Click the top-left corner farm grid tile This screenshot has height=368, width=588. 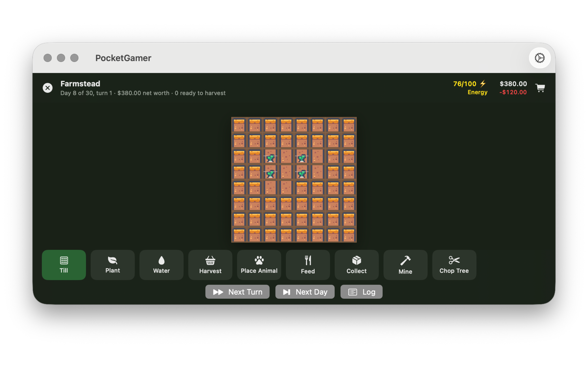point(239,125)
